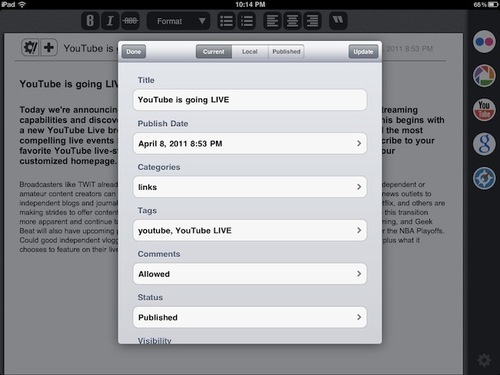Insert a bulleted list
500x375 pixels.
pyautogui.click(x=226, y=21)
